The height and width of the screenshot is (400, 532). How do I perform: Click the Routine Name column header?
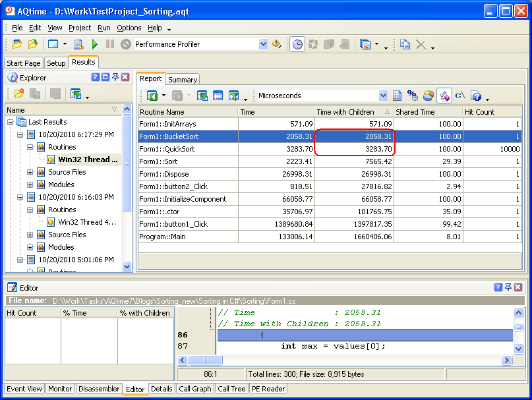click(x=188, y=112)
